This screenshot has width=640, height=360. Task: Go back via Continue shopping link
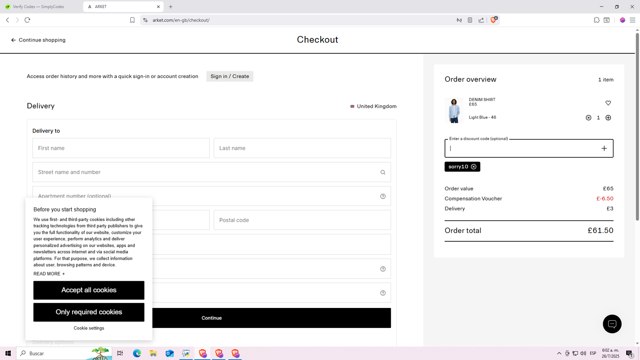pos(38,40)
